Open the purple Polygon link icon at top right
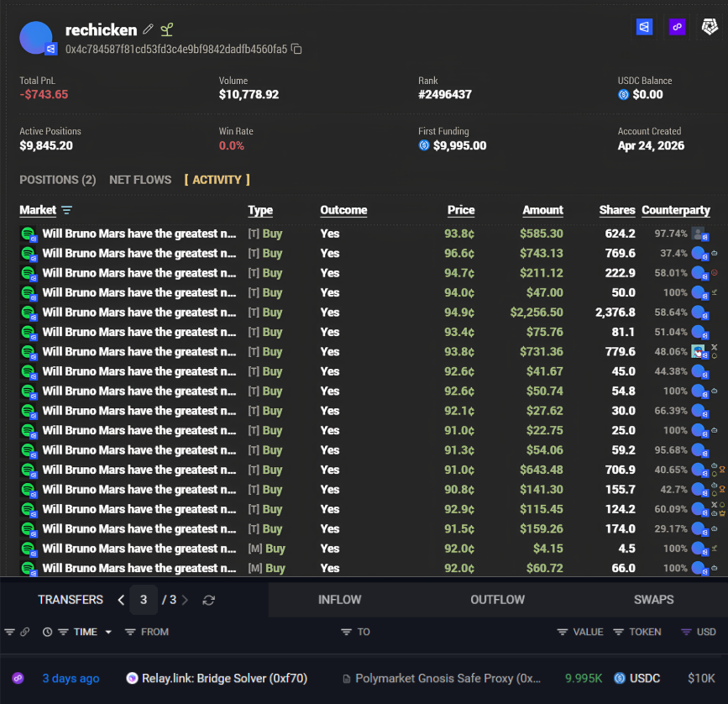 click(x=677, y=27)
